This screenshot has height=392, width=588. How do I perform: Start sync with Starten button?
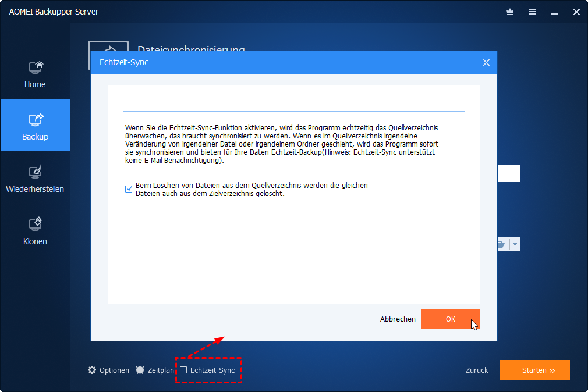[x=535, y=370]
